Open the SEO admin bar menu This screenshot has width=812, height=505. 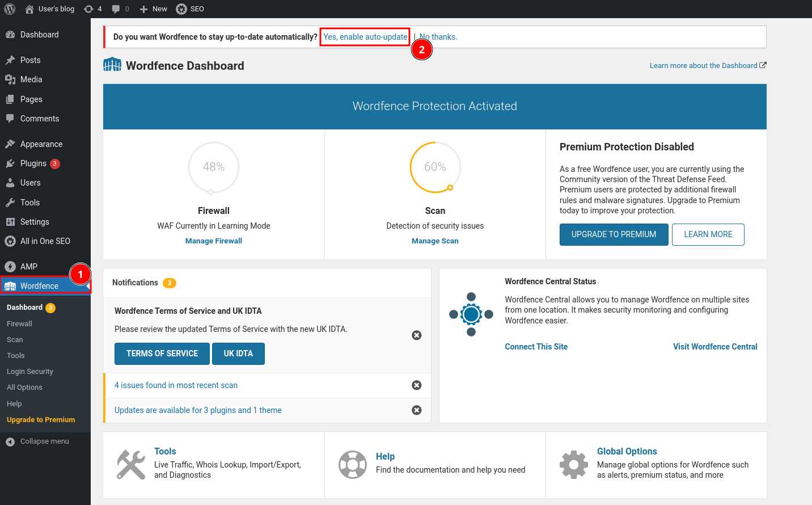190,9
